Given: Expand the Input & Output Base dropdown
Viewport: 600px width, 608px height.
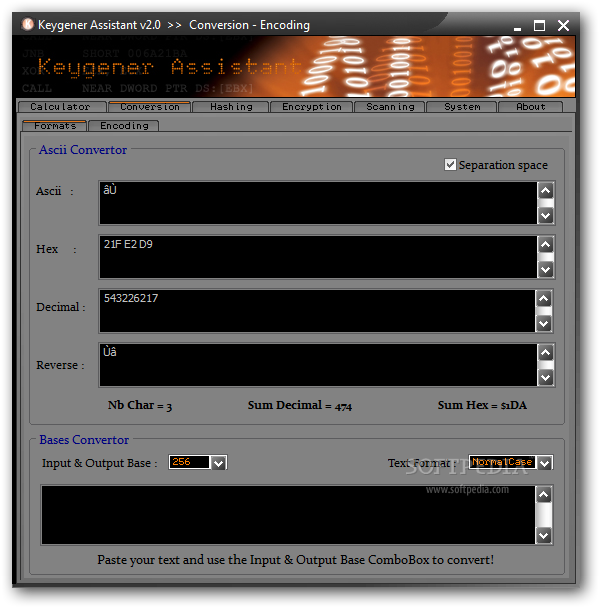Looking at the screenshot, I should point(218,463).
